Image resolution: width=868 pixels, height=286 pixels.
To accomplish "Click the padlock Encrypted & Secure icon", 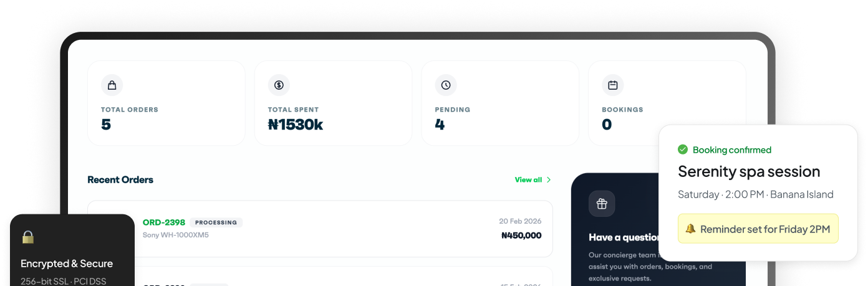I will click(x=28, y=237).
